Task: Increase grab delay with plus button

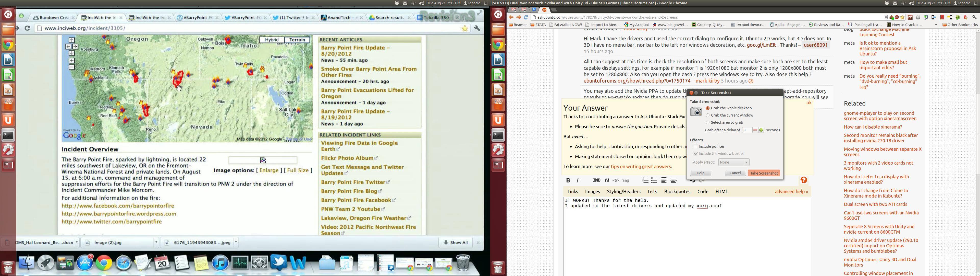Action: click(761, 130)
